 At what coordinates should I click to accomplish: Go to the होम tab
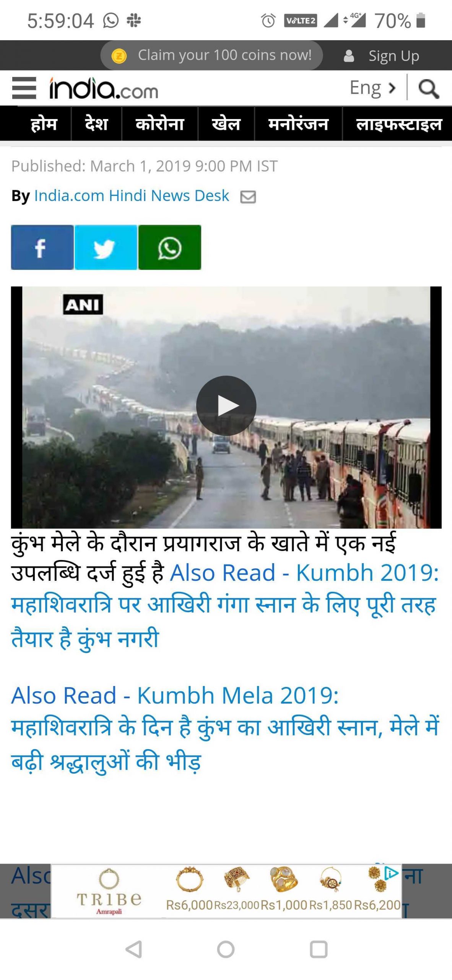tap(44, 124)
